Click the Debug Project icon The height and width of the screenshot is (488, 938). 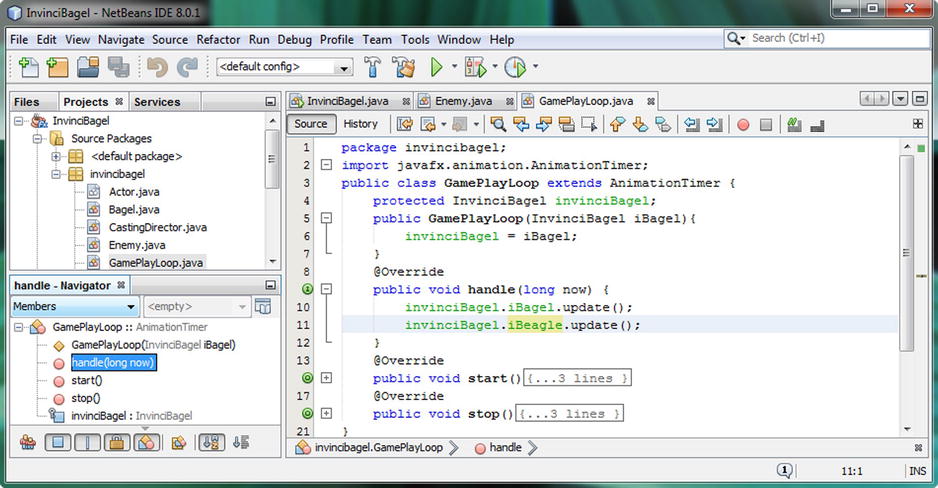point(476,67)
